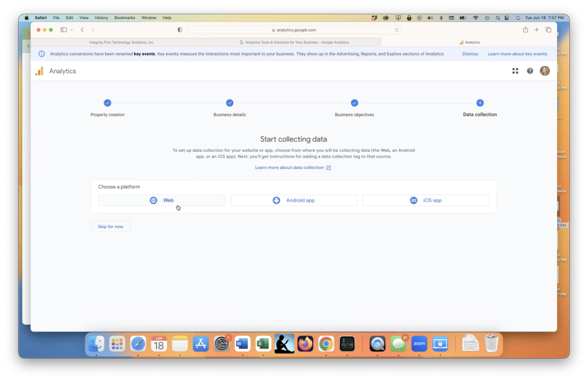
Task: Expand the sidebar dropdown chevron in Safari toolbar
Action: click(72, 30)
